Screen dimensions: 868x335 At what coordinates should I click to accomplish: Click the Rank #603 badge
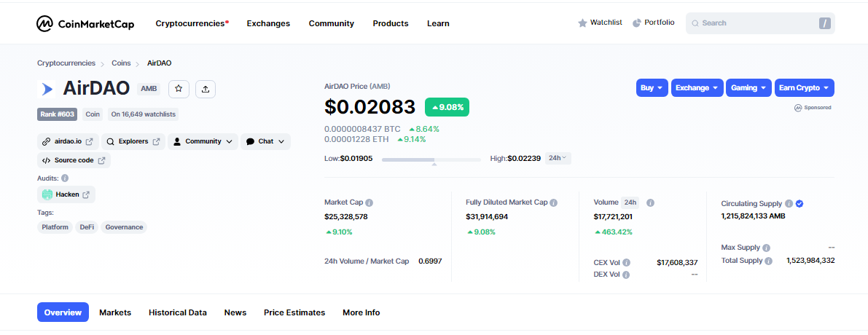[x=57, y=114]
